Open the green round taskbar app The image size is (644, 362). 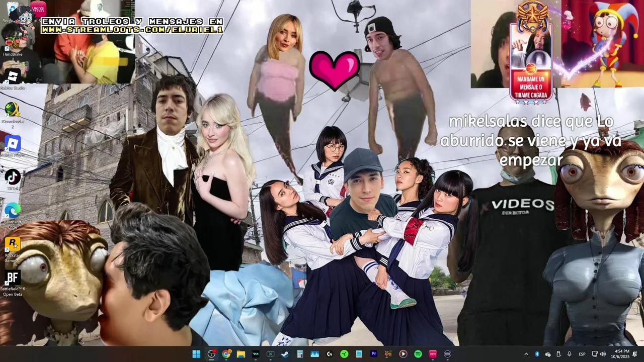click(344, 354)
